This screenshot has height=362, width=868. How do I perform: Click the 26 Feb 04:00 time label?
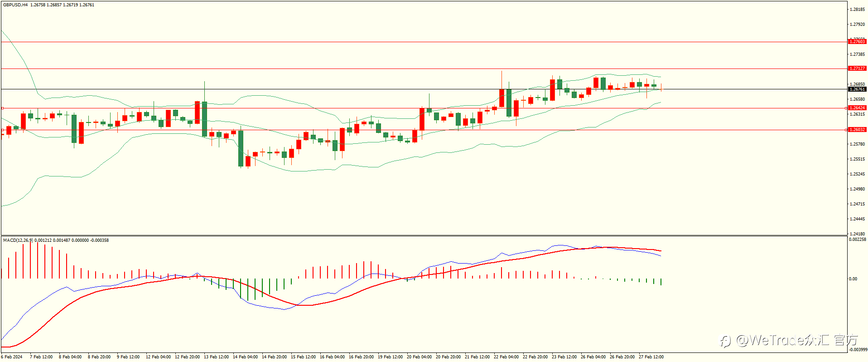[593, 357]
